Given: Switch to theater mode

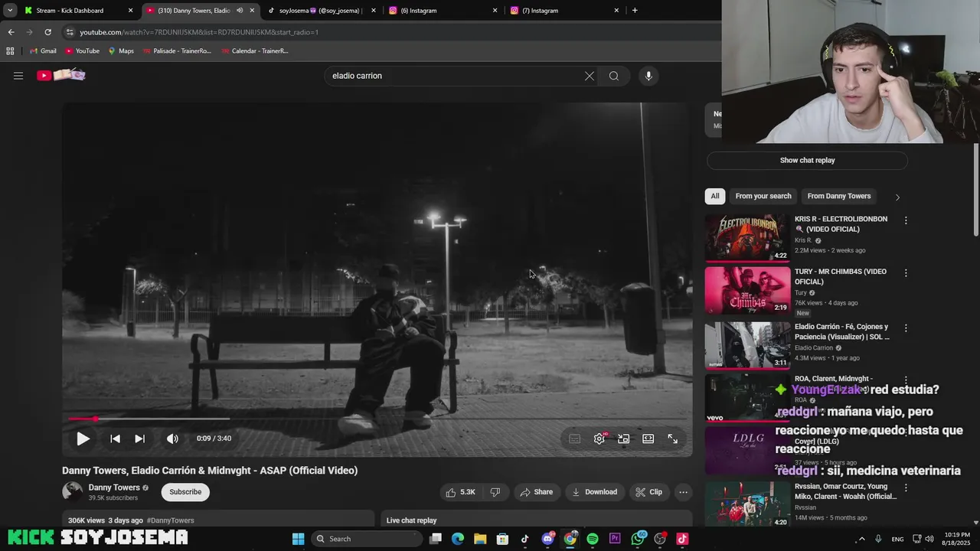Looking at the screenshot, I should click(648, 439).
